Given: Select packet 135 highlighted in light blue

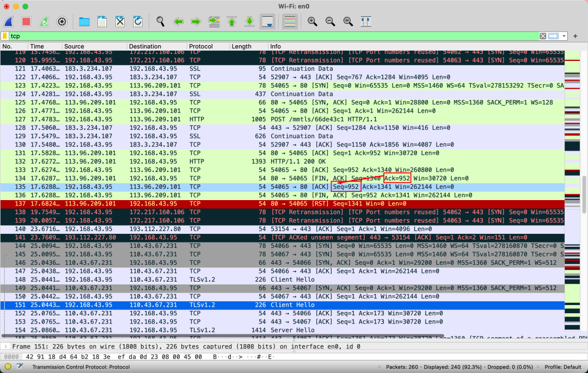Looking at the screenshot, I should click(283, 187).
